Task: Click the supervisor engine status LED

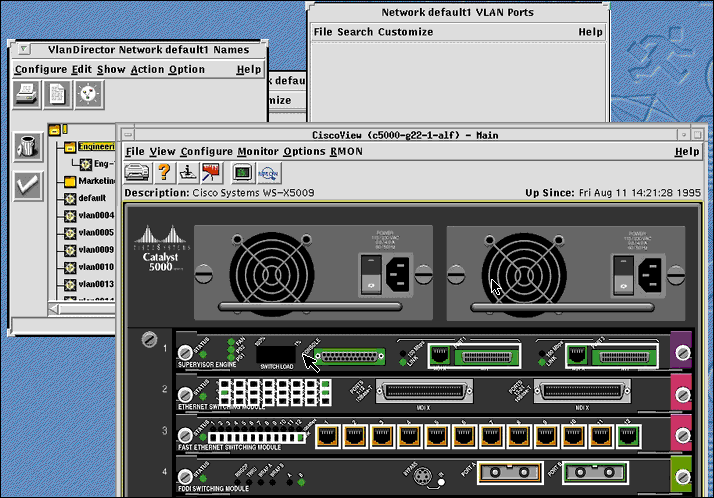Action: pos(203,354)
